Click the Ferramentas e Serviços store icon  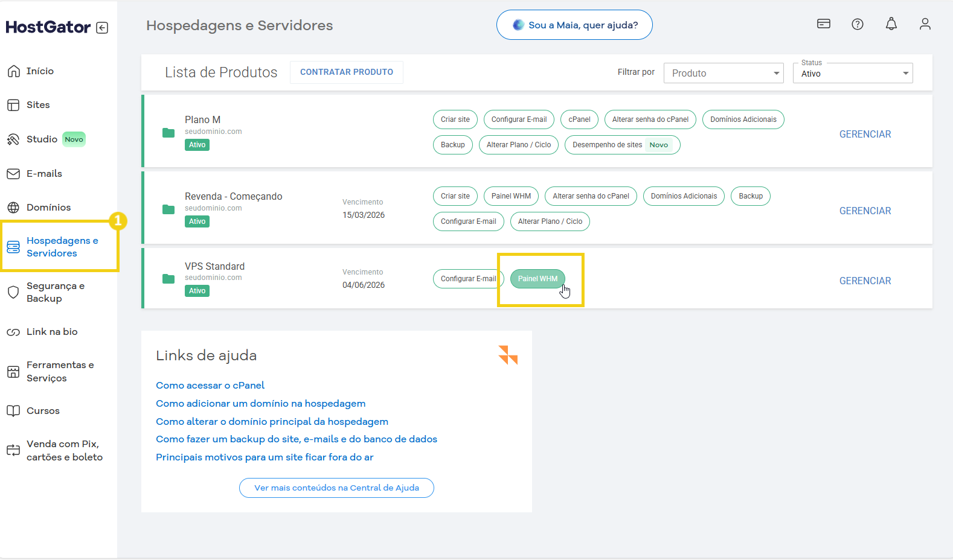[x=13, y=372]
